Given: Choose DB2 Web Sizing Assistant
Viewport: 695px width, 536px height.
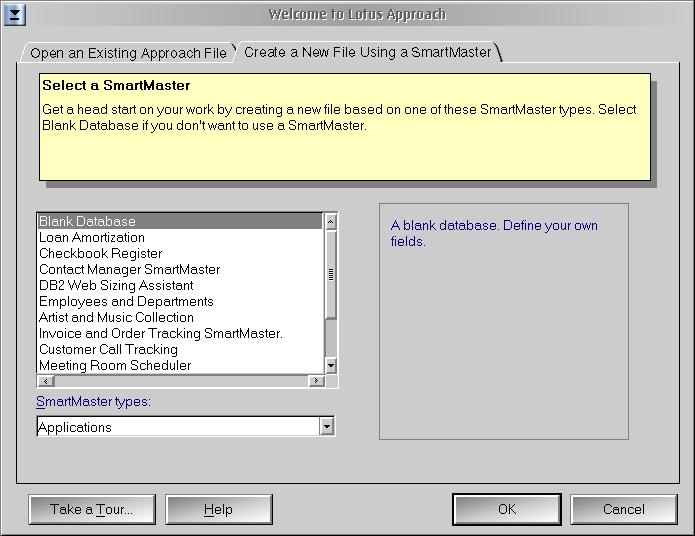Looking at the screenshot, I should tap(180, 285).
